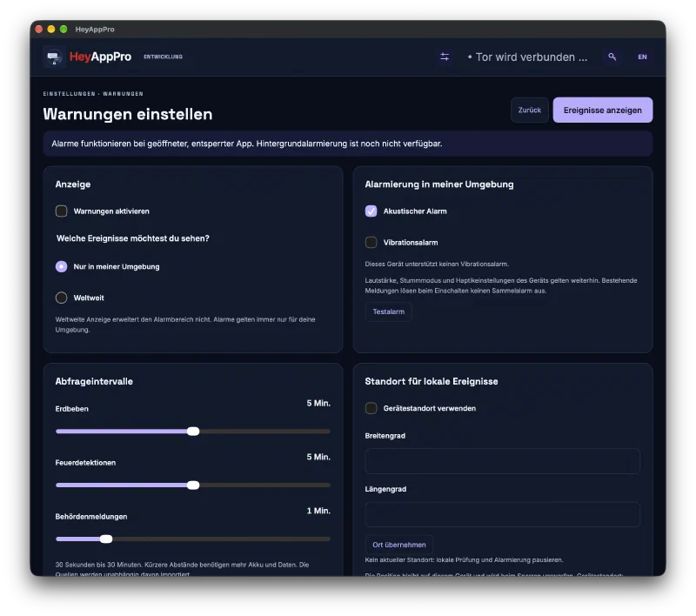The image size is (696, 616).
Task: Click the Breitengrad input field
Action: coord(503,461)
